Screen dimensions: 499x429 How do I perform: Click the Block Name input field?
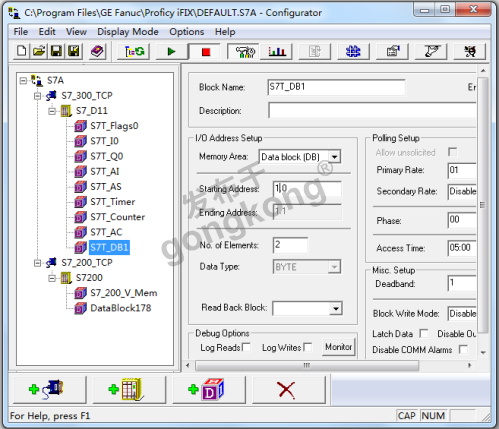tap(336, 87)
